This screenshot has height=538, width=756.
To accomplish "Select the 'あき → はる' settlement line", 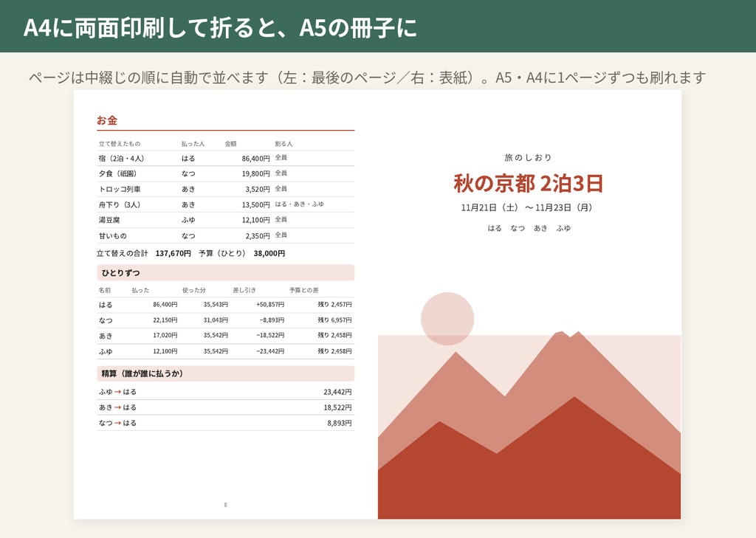I will [x=117, y=407].
